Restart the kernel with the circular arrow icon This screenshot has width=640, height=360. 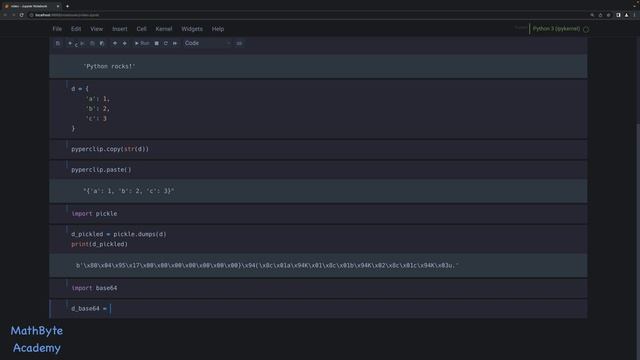(166, 43)
